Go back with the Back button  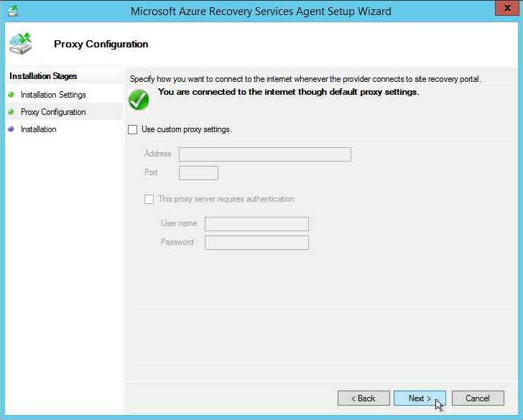pos(364,398)
